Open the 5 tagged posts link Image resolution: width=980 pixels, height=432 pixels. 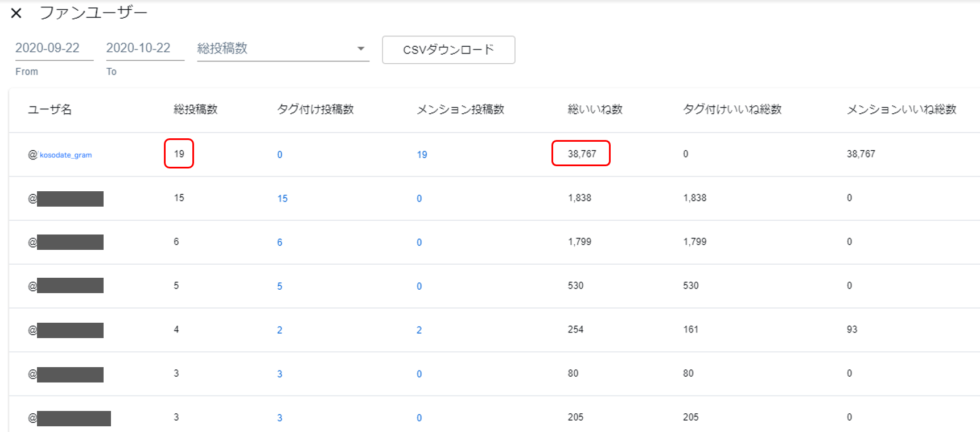(x=279, y=286)
